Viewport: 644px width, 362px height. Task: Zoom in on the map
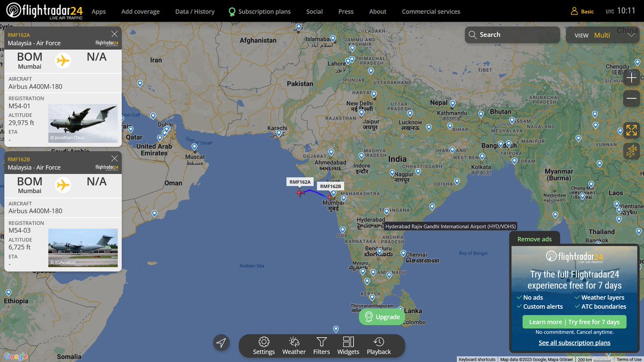(632, 78)
